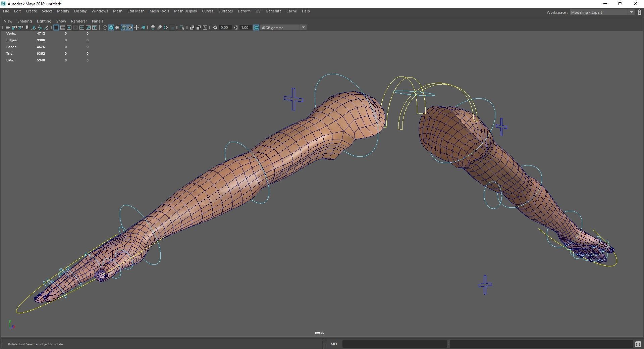
Task: Enable wireframe display cube icon
Action: pyautogui.click(x=105, y=28)
